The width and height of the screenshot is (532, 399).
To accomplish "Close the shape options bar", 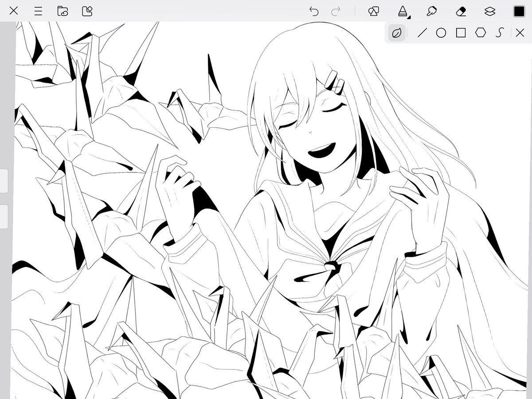I will point(520,32).
